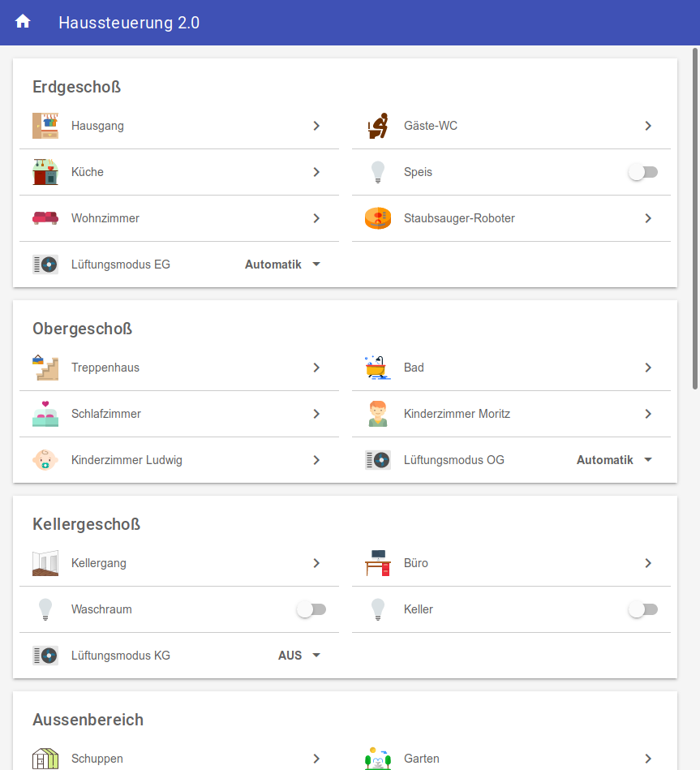
Task: Click the Garten garden icon
Action: tap(378, 758)
